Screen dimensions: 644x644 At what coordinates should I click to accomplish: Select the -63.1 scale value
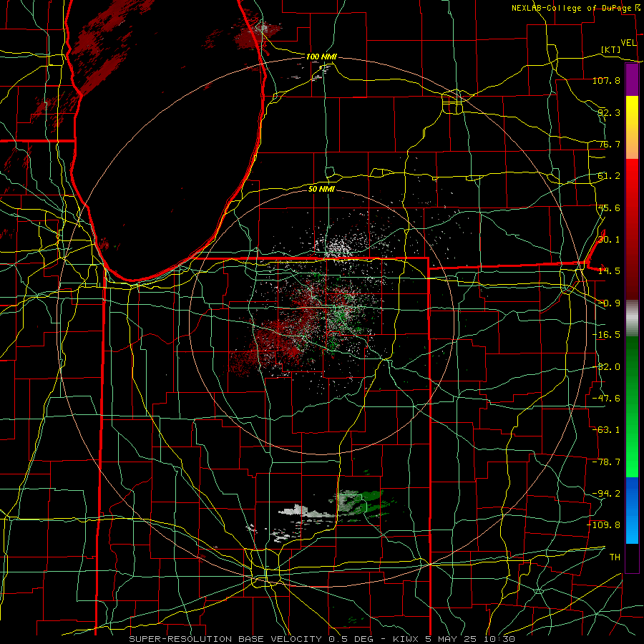[606, 430]
